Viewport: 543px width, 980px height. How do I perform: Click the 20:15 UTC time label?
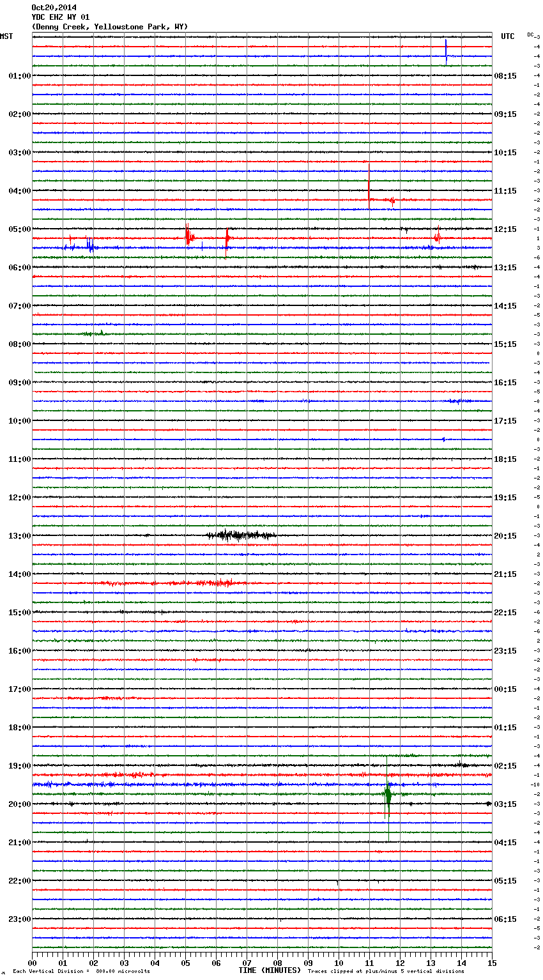tap(505, 536)
